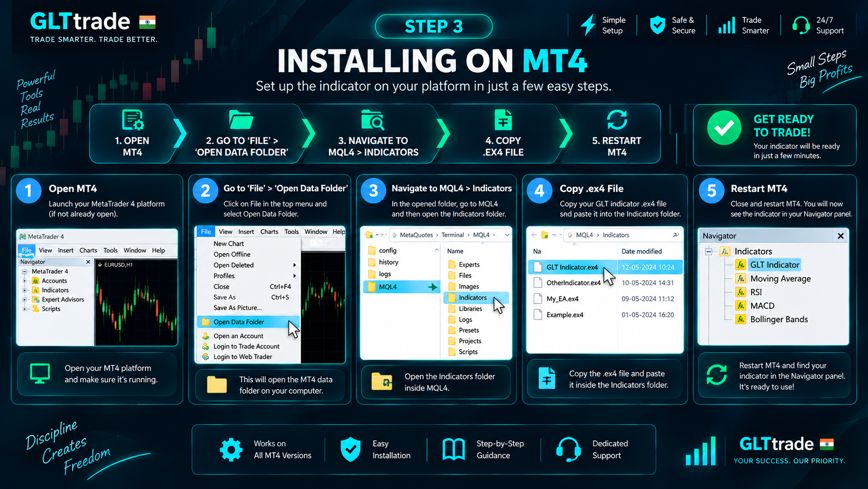Click the bar chart icon beside 'Trade Smarter'
Screen dimensions: 868x489
pos(726,25)
